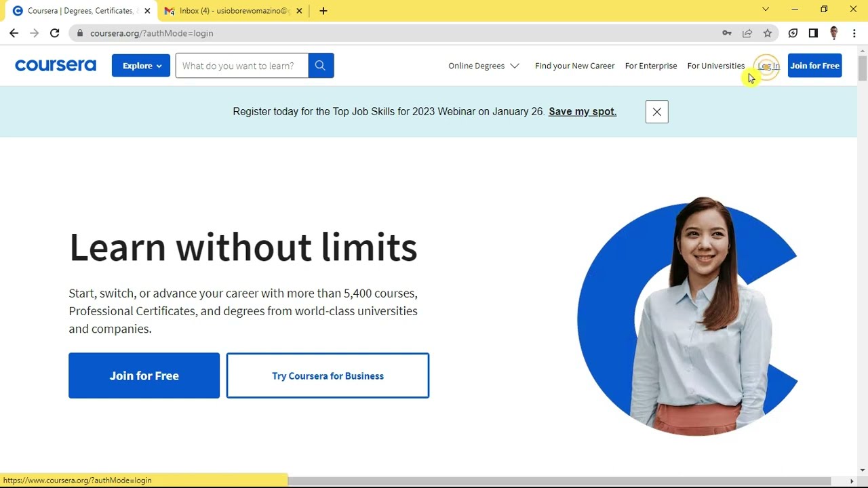Image resolution: width=868 pixels, height=488 pixels.
Task: Go back with the browser back arrow
Action: pyautogui.click(x=14, y=33)
